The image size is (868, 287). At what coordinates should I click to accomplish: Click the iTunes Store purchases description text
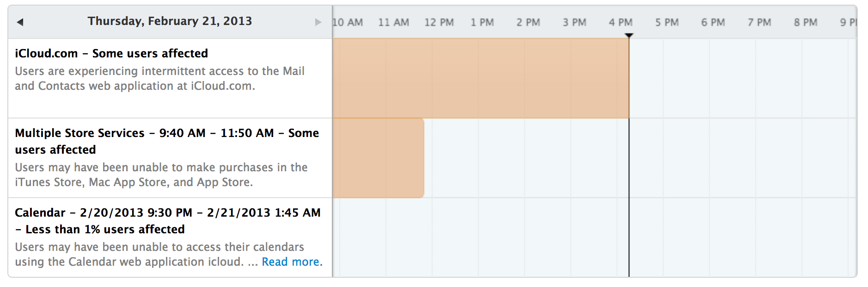click(x=161, y=175)
